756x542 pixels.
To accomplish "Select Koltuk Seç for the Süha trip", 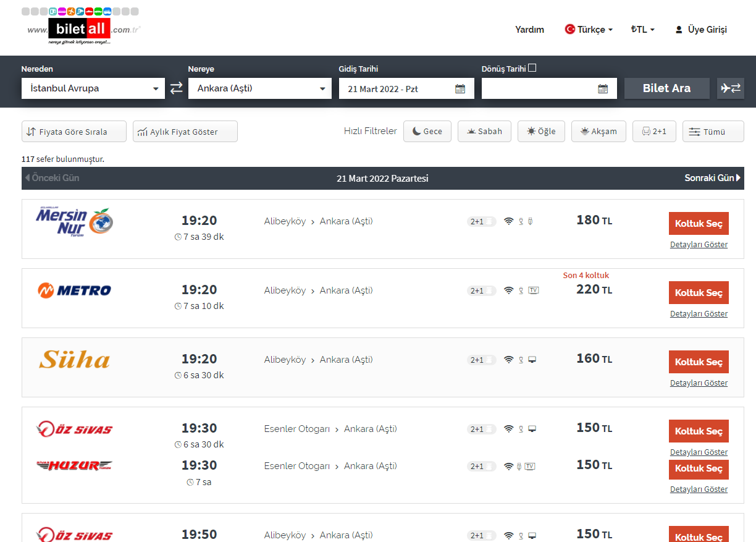I will coord(699,362).
